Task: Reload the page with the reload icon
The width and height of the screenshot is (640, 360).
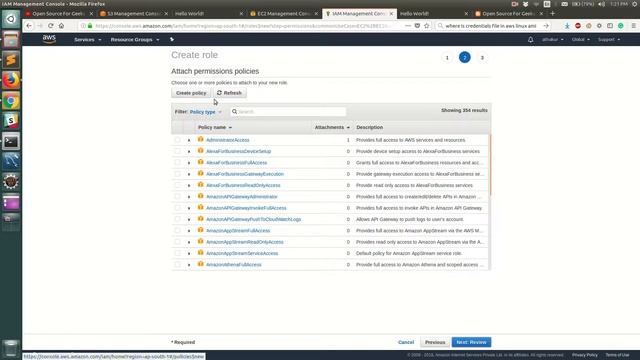Action: [51, 26]
